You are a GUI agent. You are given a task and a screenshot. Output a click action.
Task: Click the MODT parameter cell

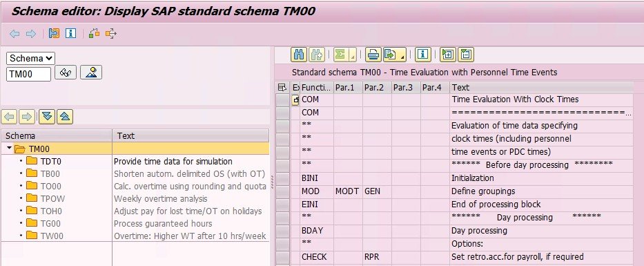coord(348,191)
